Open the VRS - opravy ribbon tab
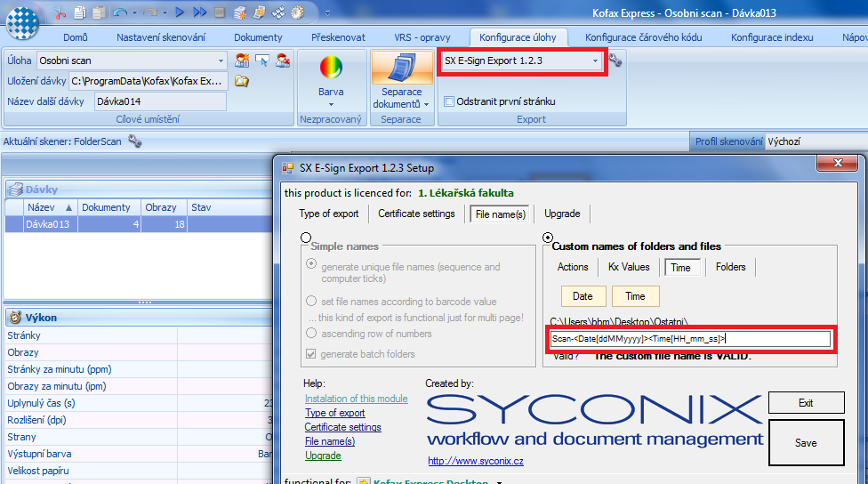This screenshot has height=484, width=868. [x=422, y=37]
